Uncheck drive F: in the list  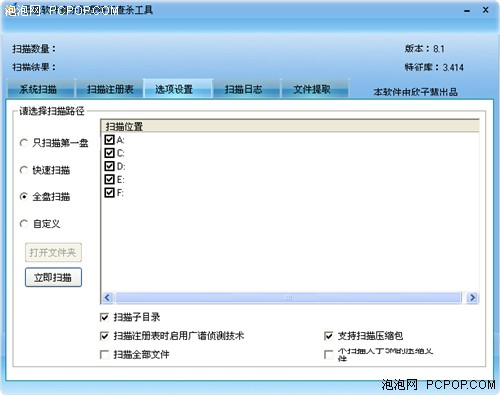coord(109,193)
